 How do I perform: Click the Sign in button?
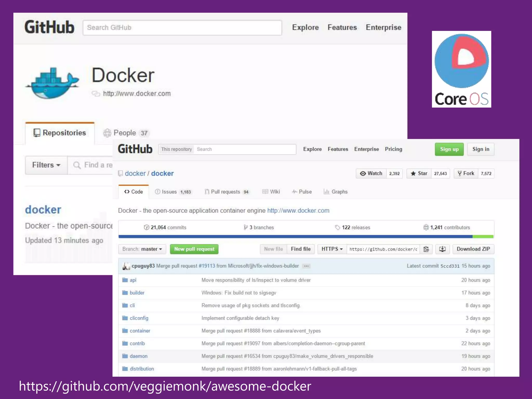click(481, 149)
